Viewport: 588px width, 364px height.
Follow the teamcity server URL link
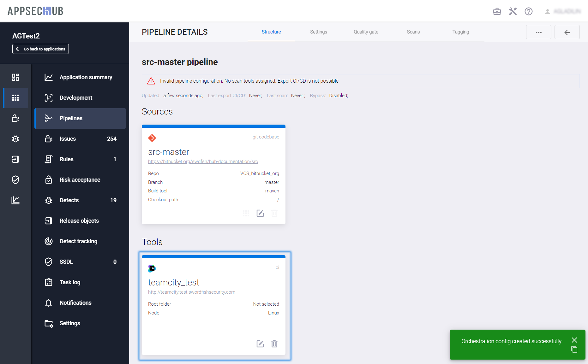pyautogui.click(x=191, y=292)
